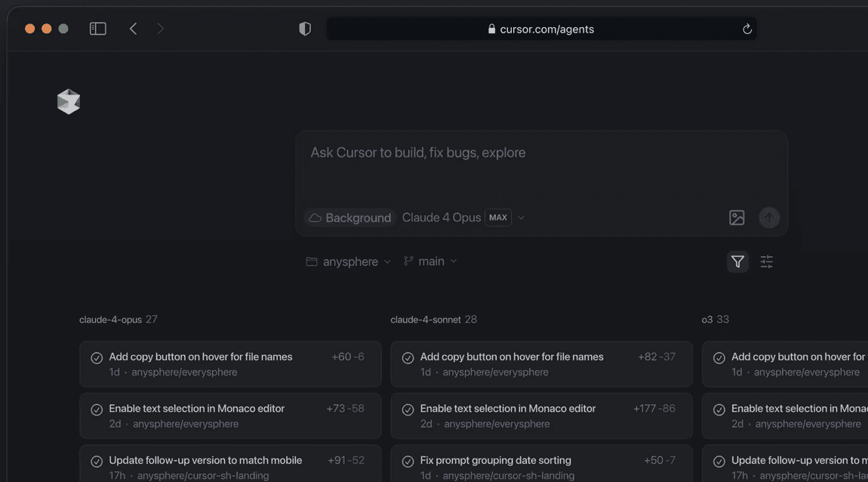Toggle the MAX mode badge

pos(497,218)
